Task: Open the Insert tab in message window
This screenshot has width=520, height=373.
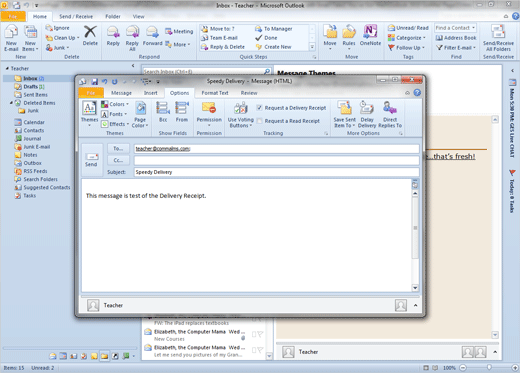Action: coord(151,93)
